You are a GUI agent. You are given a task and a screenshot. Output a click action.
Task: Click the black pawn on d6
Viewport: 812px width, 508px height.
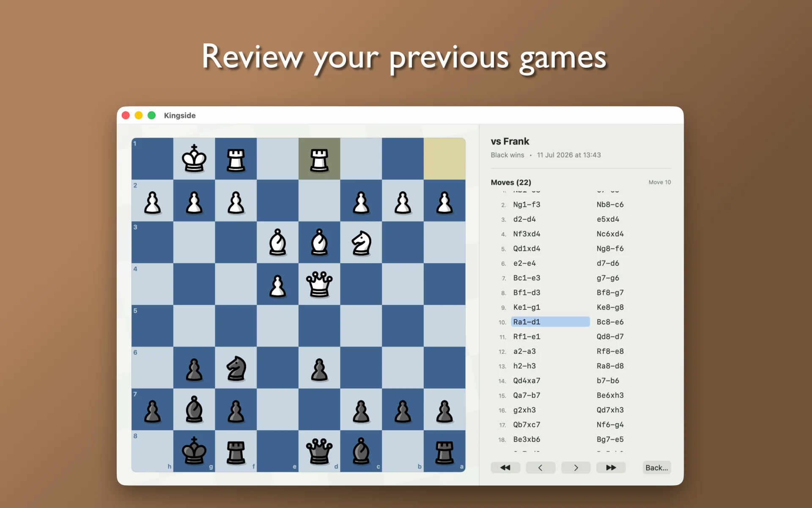(x=319, y=370)
